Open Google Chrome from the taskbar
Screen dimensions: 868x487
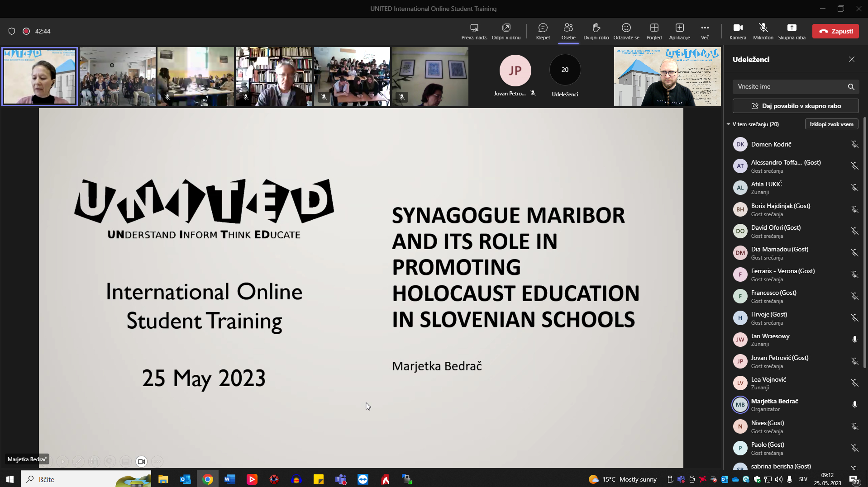208,479
